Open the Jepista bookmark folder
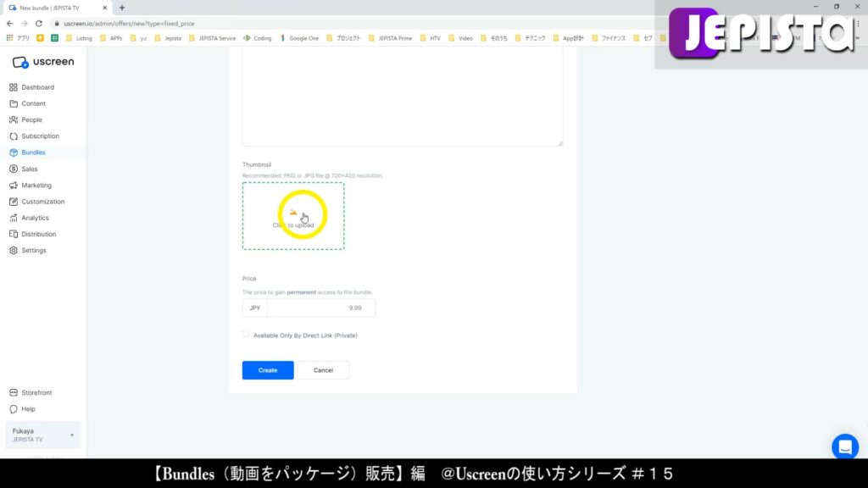The width and height of the screenshot is (868, 488). [x=168, y=38]
